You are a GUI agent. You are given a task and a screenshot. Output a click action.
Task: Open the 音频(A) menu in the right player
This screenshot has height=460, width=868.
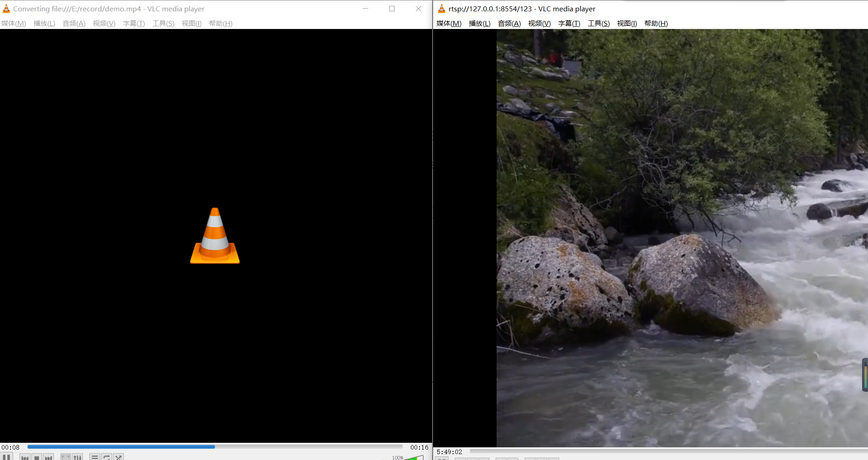(508, 23)
